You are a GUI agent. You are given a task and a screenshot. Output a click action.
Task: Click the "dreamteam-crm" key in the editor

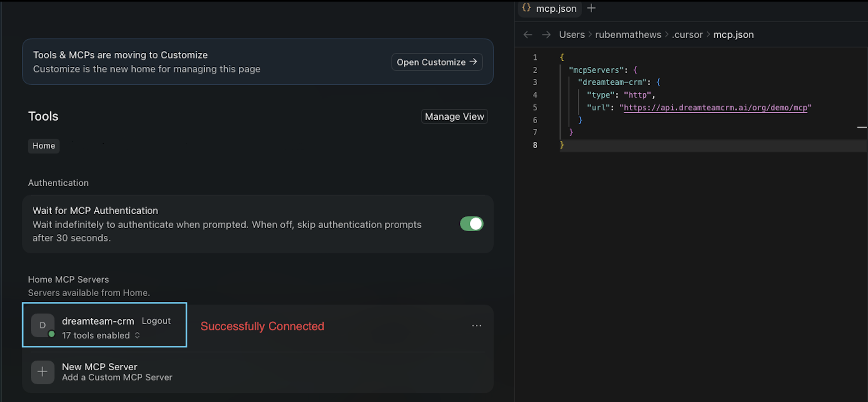(612, 82)
